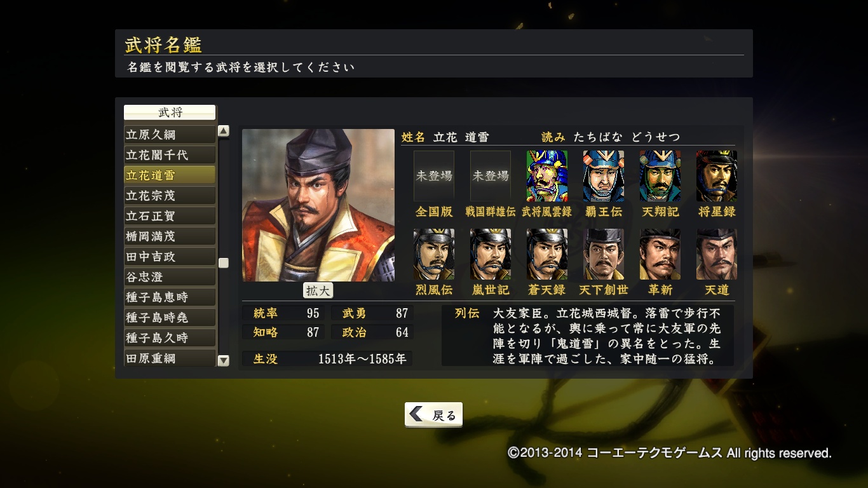Select the 武将風雲録 portrait icon
The image size is (868, 488).
(547, 176)
